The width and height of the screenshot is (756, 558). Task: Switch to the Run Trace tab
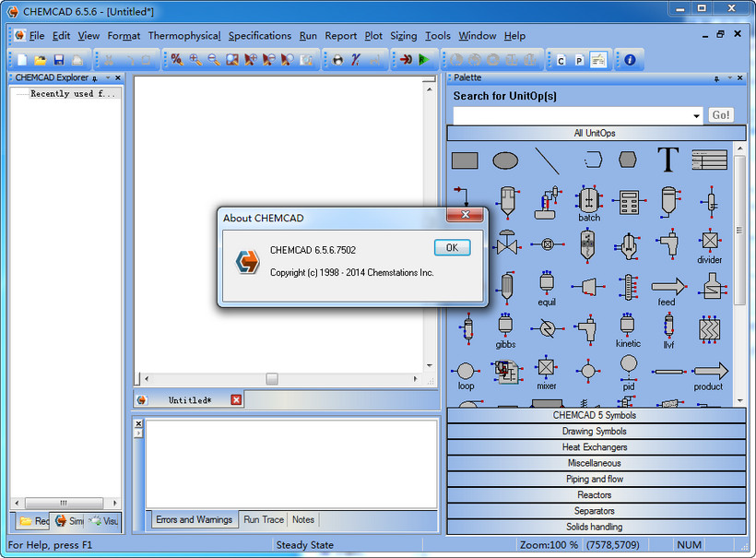pyautogui.click(x=264, y=520)
